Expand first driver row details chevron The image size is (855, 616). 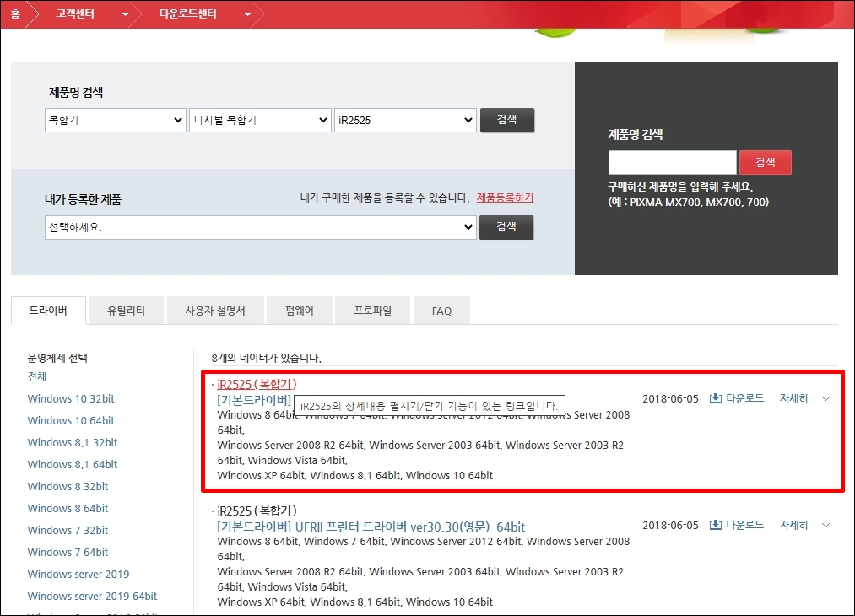825,398
